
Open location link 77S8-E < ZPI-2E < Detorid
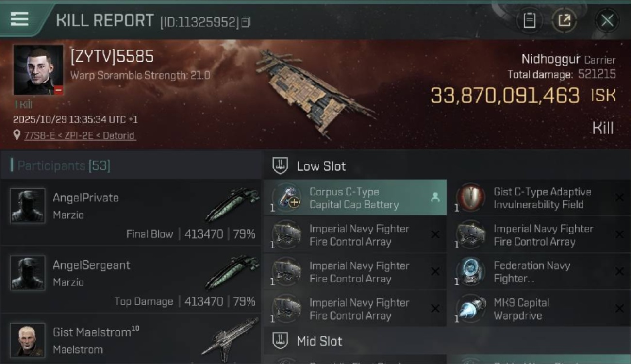coord(80,135)
